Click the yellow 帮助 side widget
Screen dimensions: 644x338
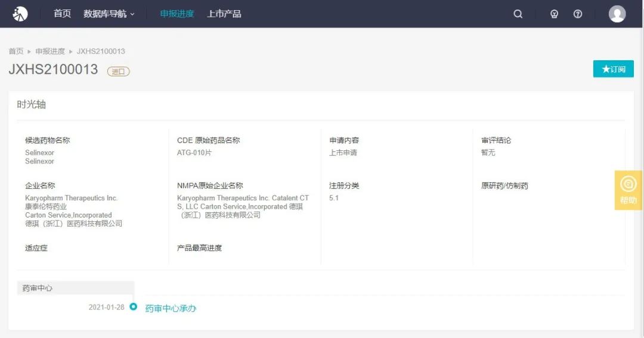[x=628, y=190]
